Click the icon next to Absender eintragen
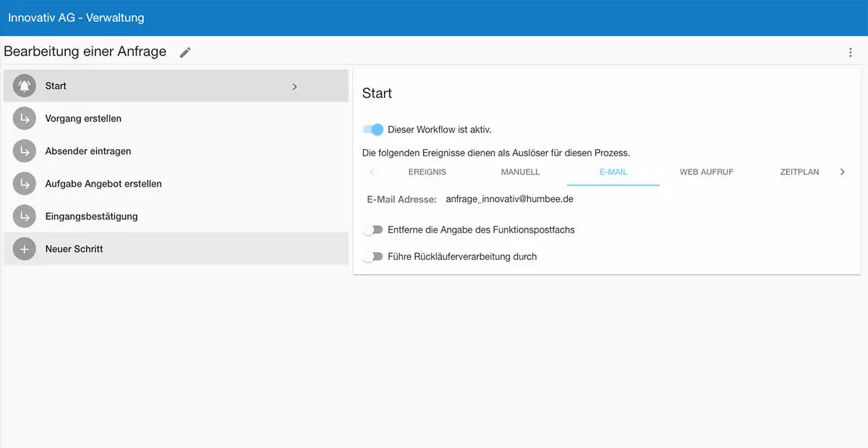 (x=24, y=151)
